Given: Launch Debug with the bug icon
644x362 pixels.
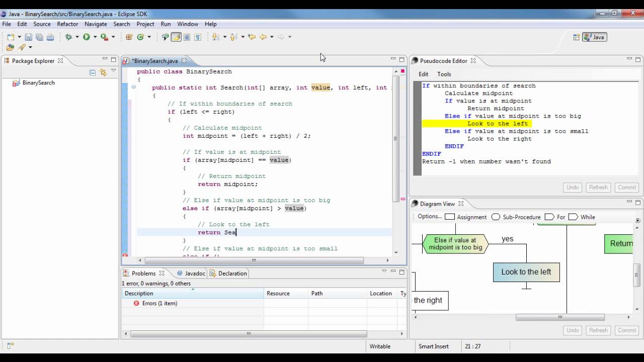Looking at the screenshot, I should pos(68,37).
